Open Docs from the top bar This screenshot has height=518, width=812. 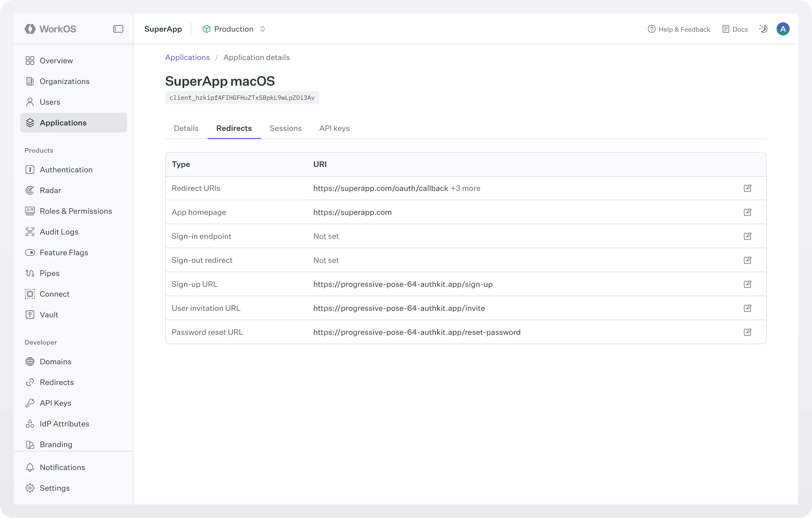(735, 29)
